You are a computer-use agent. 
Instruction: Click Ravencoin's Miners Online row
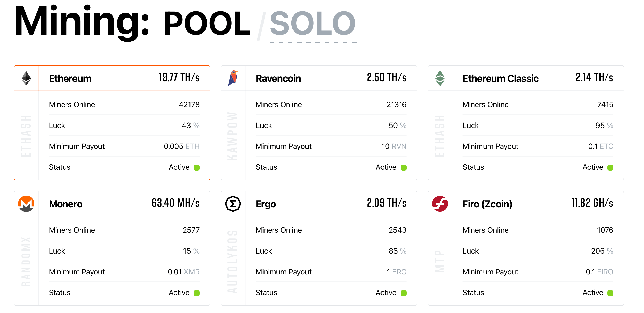(331, 105)
